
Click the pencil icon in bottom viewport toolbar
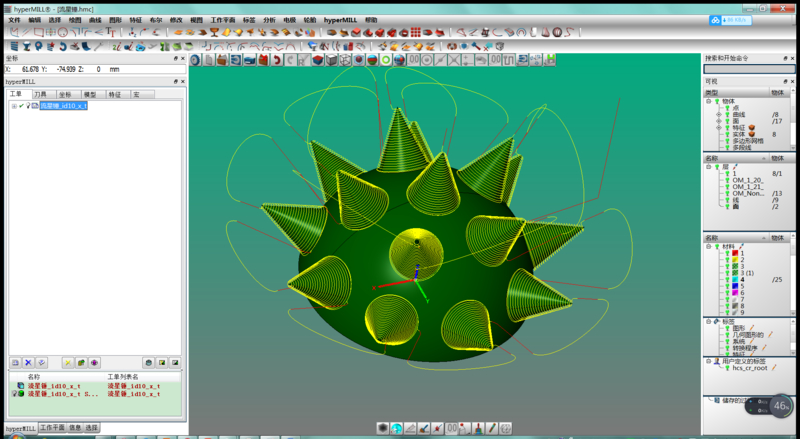(492, 428)
